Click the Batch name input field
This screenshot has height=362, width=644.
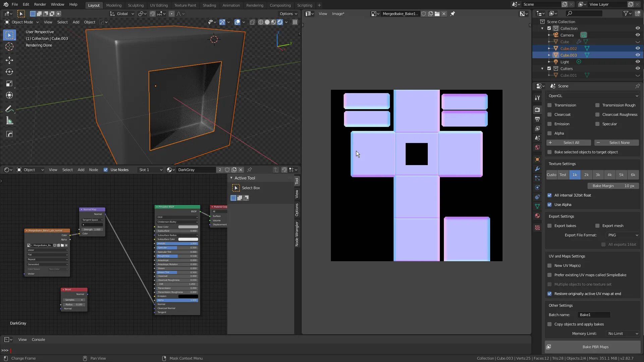[x=594, y=315]
